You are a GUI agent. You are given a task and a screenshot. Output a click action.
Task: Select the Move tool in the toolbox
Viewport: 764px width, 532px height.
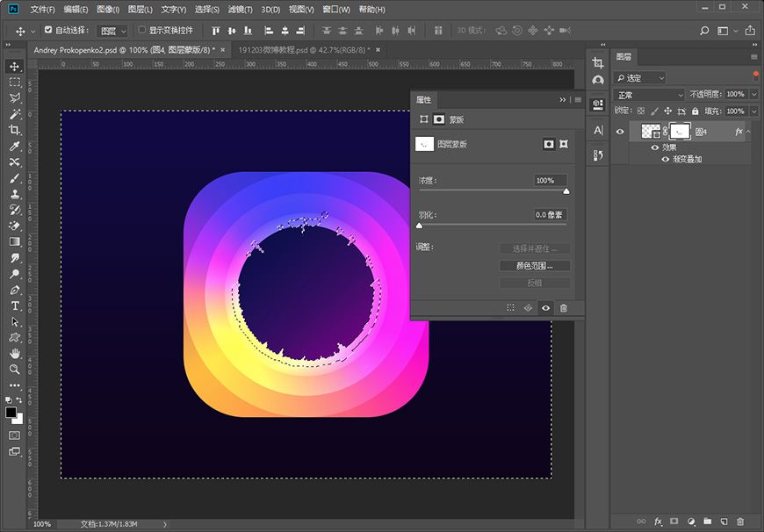point(15,66)
